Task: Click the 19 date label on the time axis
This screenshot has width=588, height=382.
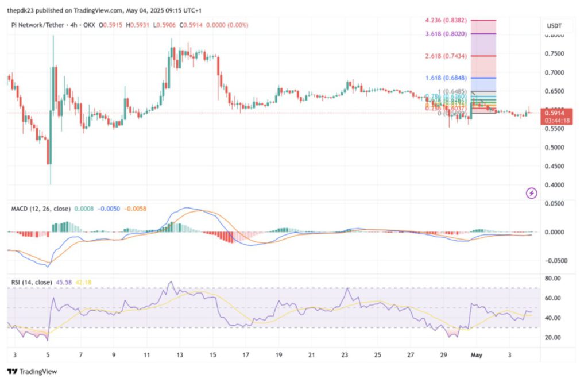Action: pyautogui.click(x=278, y=355)
